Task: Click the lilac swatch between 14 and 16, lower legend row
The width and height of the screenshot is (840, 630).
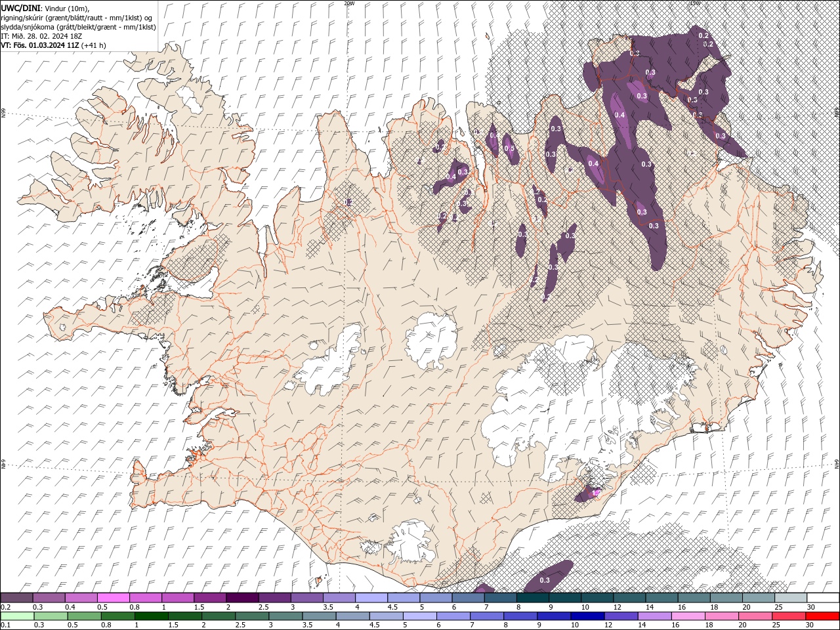Action: [655, 616]
